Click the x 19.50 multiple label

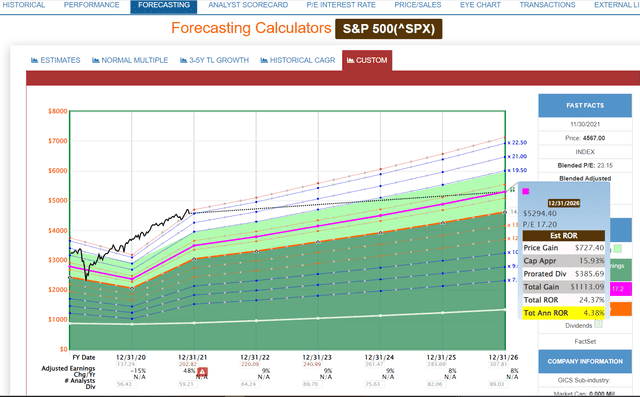[x=517, y=170]
